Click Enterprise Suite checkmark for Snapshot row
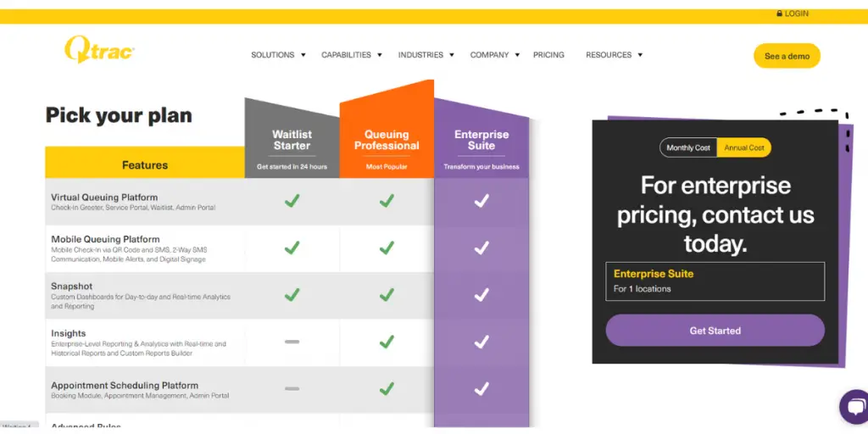 coord(481,295)
